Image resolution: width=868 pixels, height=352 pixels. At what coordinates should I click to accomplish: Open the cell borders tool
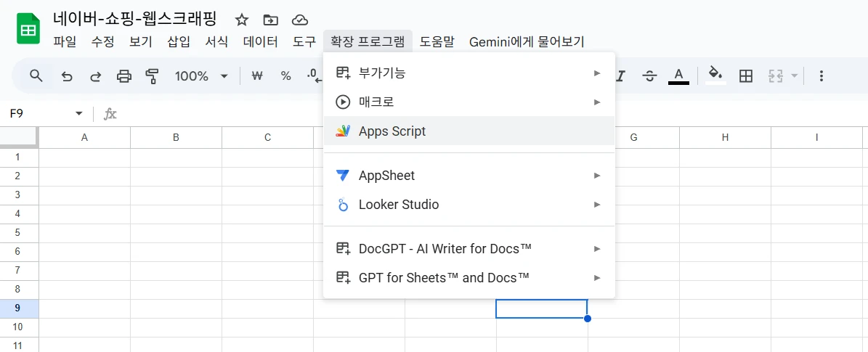[745, 76]
